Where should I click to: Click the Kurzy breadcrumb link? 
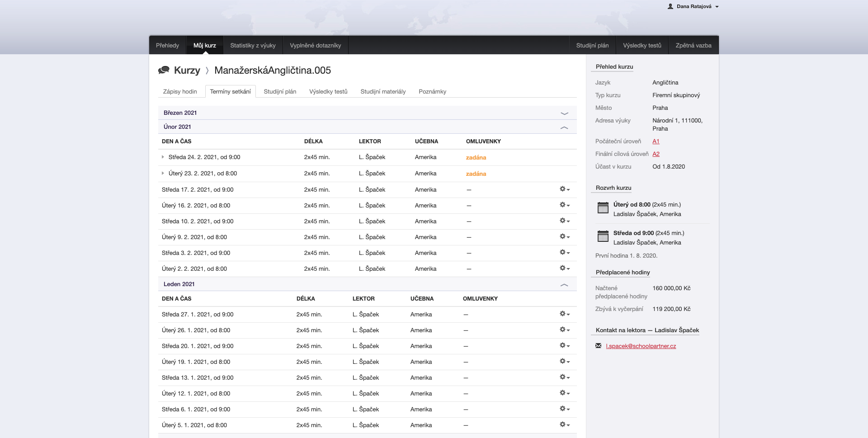(187, 70)
